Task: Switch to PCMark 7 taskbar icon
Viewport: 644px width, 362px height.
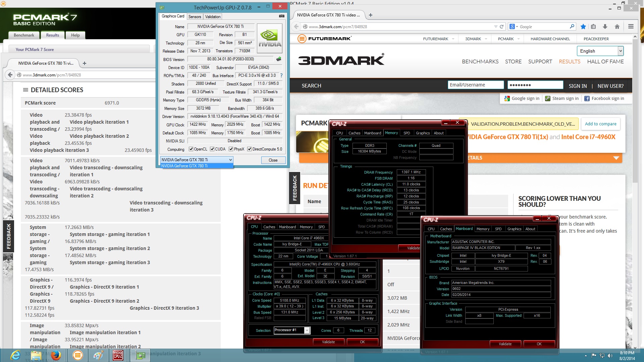Action: point(77,355)
